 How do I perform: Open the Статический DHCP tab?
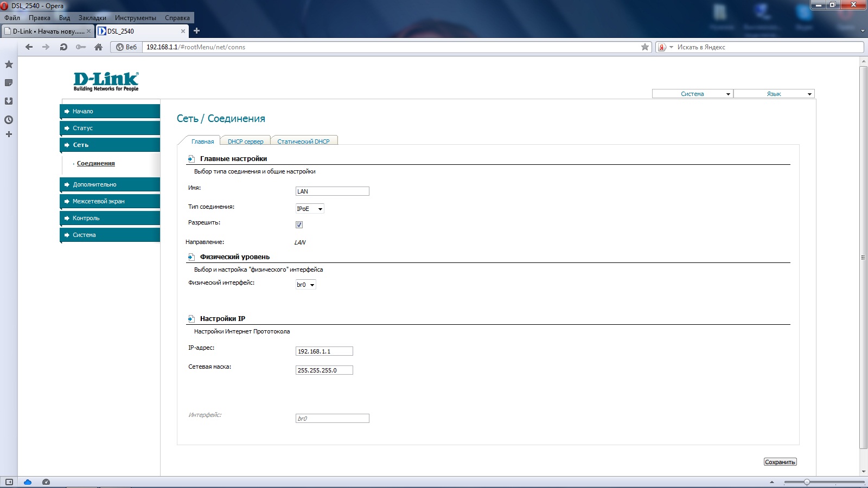click(303, 142)
